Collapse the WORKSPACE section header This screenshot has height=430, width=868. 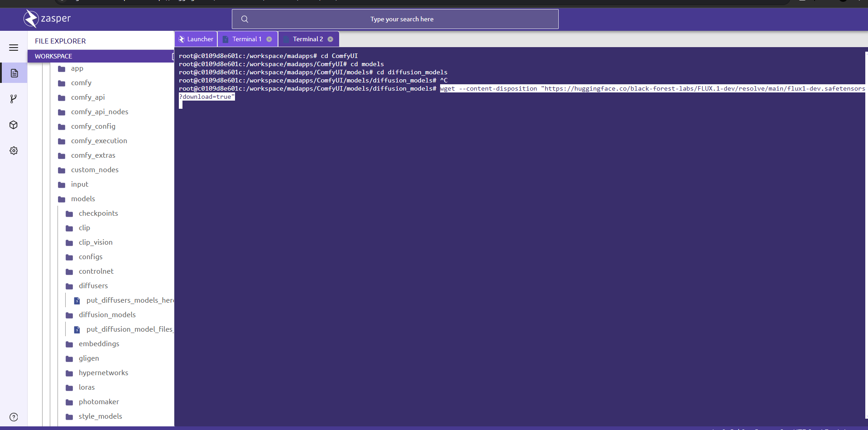101,56
